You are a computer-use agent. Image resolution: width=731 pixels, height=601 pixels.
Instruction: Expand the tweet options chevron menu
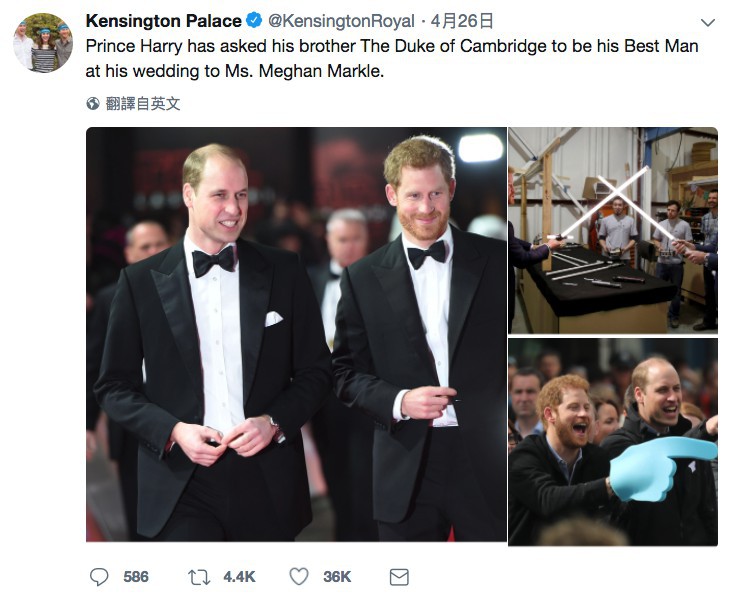point(708,22)
